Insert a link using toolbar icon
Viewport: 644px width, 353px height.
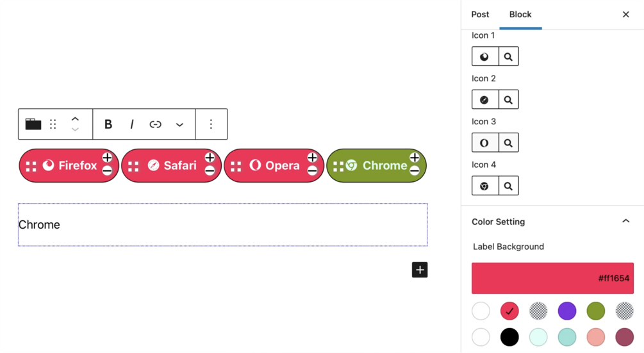(x=155, y=124)
